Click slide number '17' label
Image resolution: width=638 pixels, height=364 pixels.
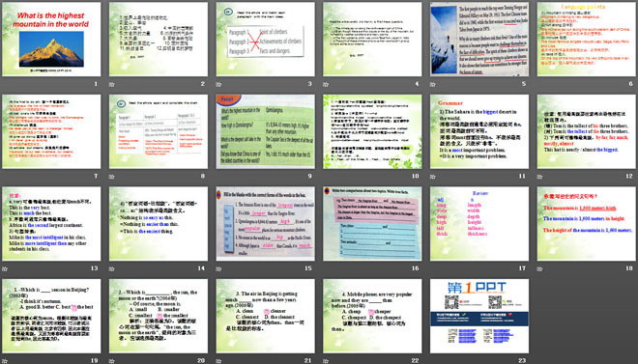522,268
